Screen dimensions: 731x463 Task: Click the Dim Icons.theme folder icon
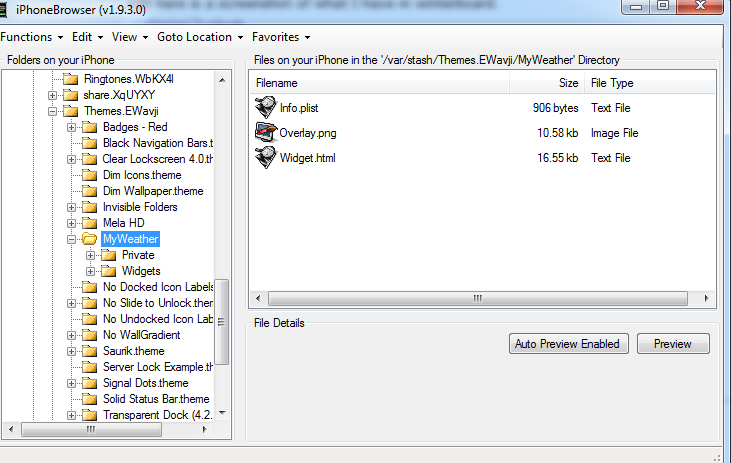point(90,175)
